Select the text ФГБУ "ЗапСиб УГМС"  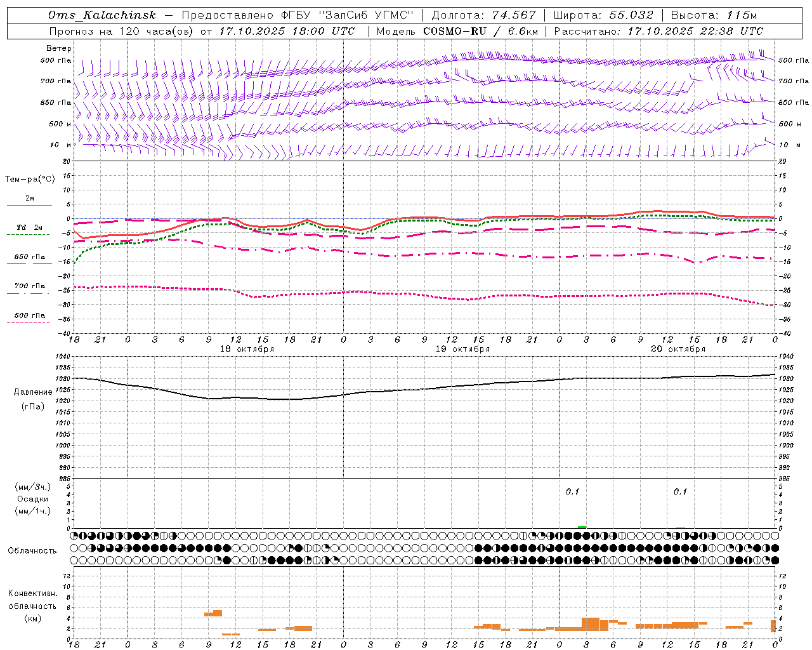[x=347, y=15]
